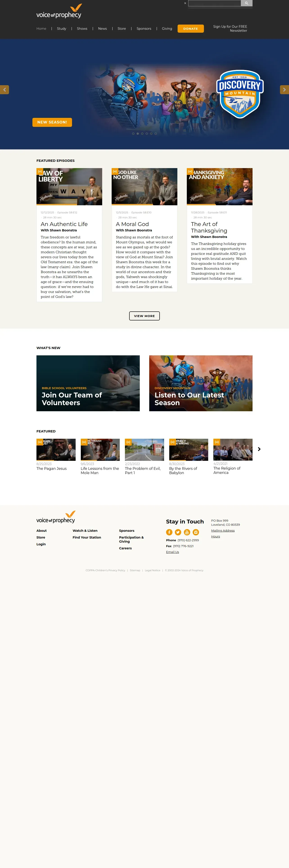Open footer Find Your Station link
The width and height of the screenshot is (289, 868).
(87, 537)
